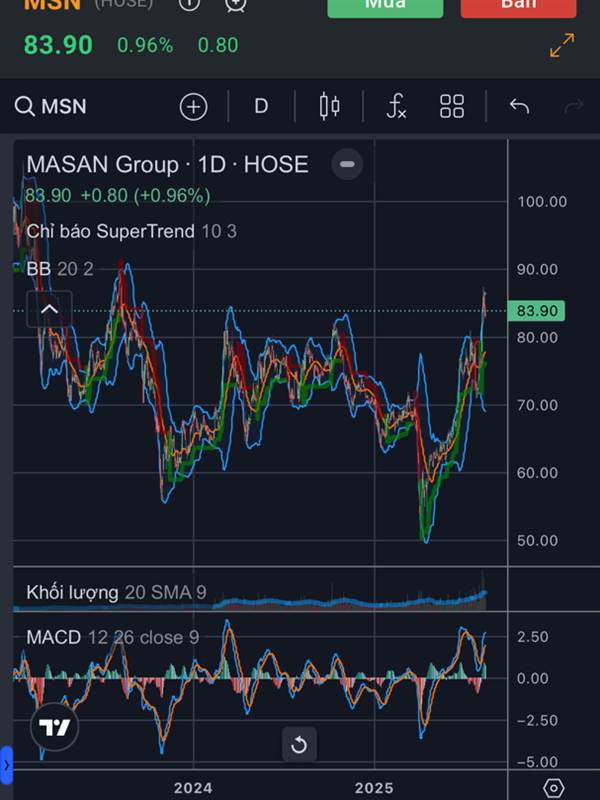600x800 pixels.
Task: Open chart layout templates grid
Action: 452,107
